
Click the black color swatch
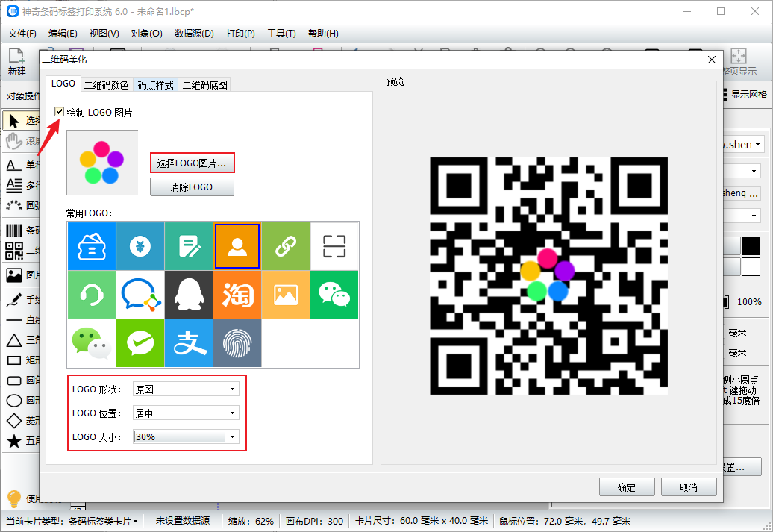[x=751, y=245]
